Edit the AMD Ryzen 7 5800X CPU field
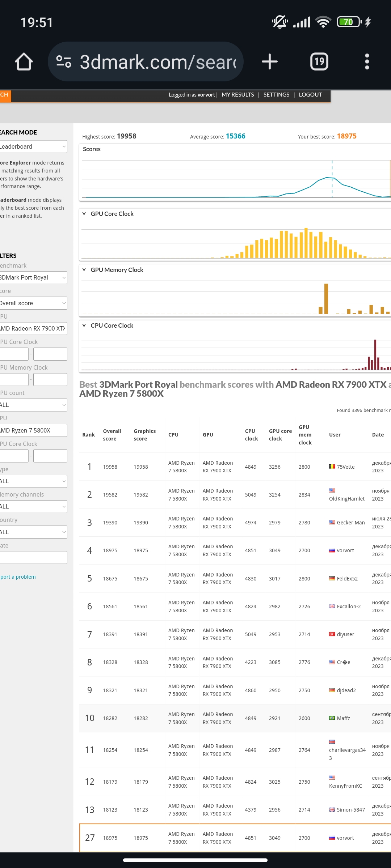This screenshot has height=868, width=391. click(x=33, y=430)
